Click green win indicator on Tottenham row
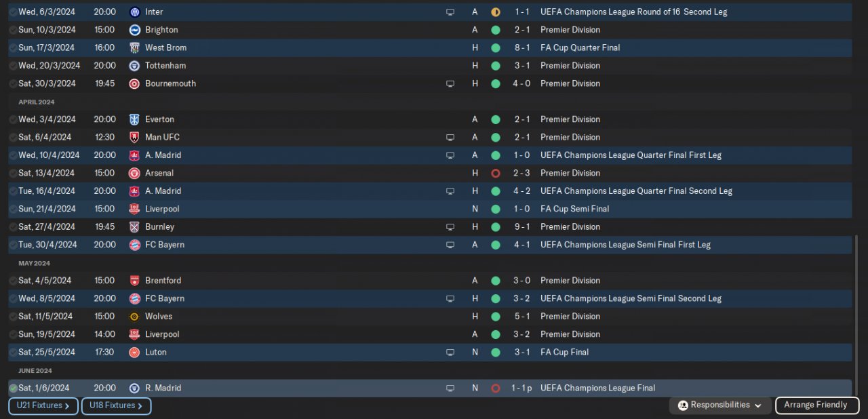 point(496,66)
